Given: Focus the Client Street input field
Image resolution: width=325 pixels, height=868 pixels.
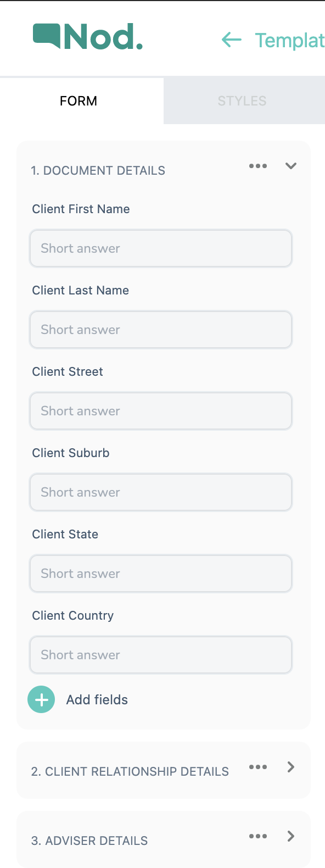Looking at the screenshot, I should [x=161, y=411].
